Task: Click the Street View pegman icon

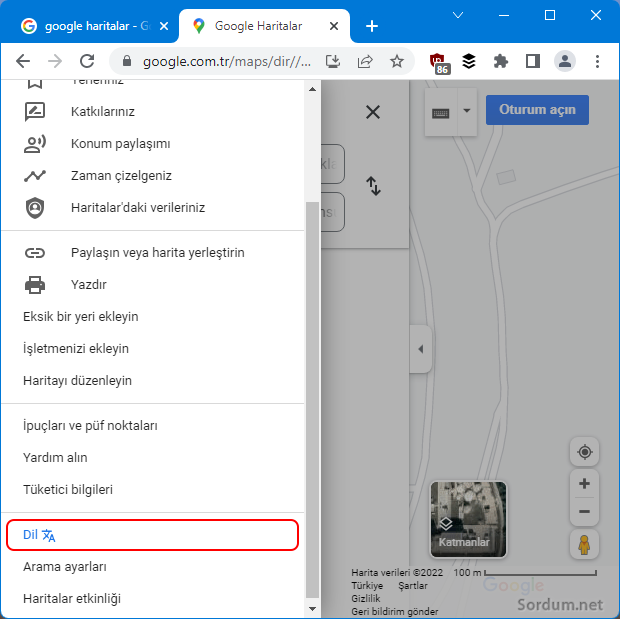Action: tap(584, 545)
